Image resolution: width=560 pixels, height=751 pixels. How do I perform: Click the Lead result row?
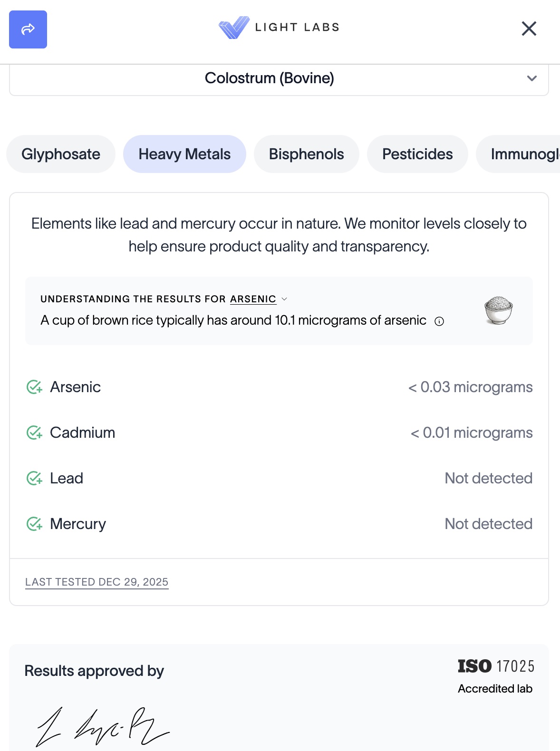click(279, 478)
